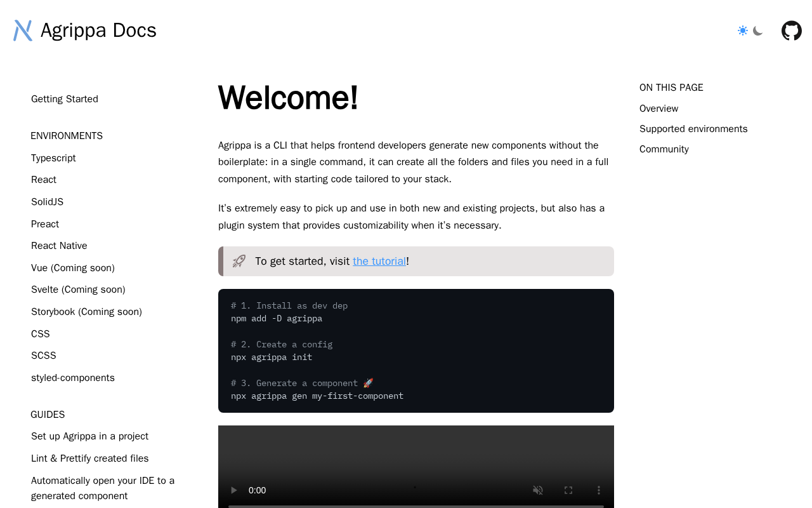The width and height of the screenshot is (812, 508).
Task: Open the SolidJS environment page
Action: [47, 202]
